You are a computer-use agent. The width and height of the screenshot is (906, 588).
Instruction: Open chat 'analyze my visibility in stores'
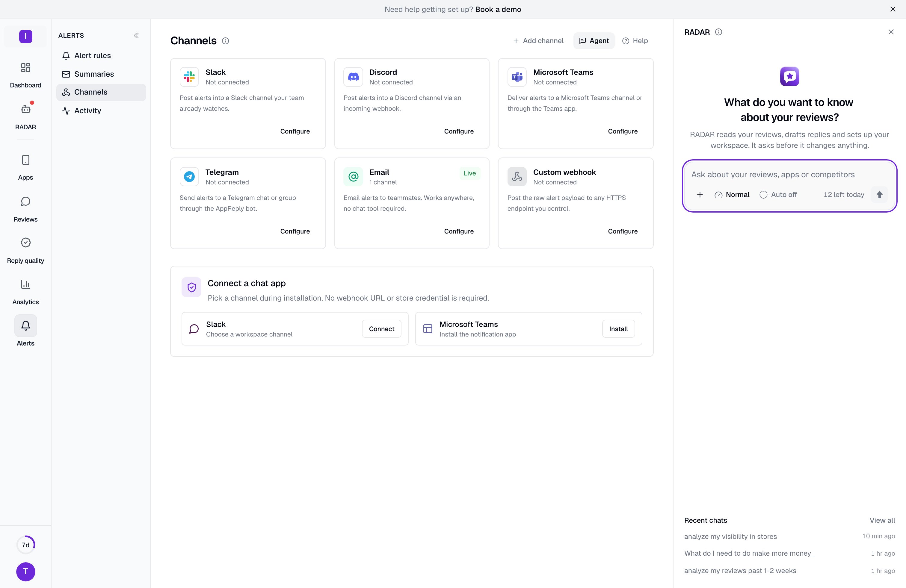[x=789, y=536]
